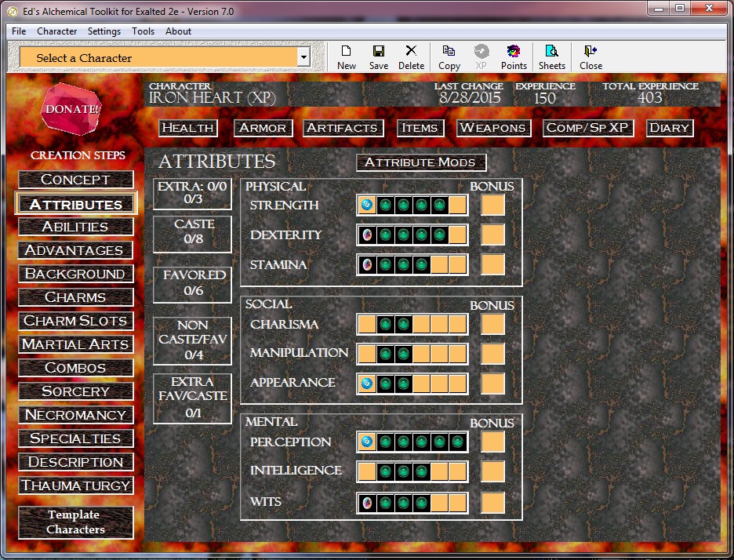
Task: Open the Comp/Sp XP section
Action: (x=588, y=128)
